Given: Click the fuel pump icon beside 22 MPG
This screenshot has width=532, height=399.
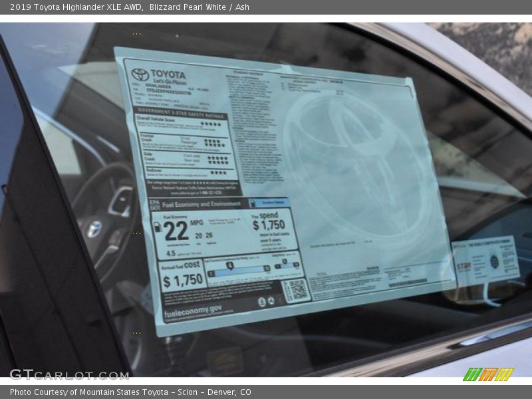Looking at the screenshot, I should click(x=158, y=227).
